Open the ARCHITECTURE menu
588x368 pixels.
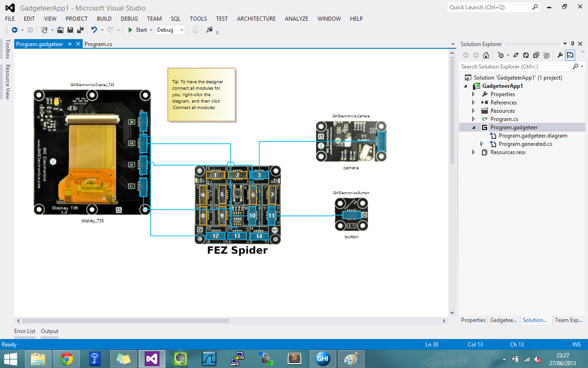[256, 19]
